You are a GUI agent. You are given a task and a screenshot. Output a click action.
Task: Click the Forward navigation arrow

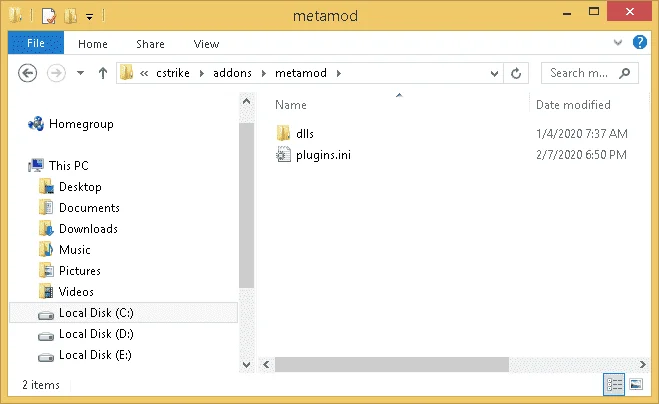pos(56,73)
